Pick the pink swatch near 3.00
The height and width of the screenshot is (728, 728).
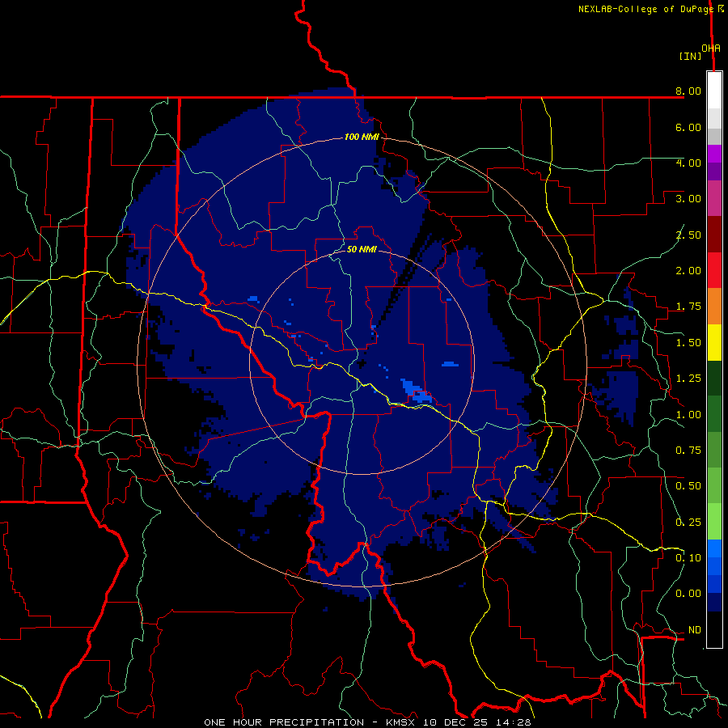(714, 198)
